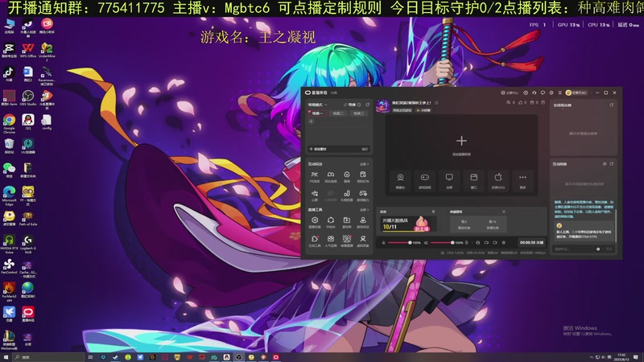644x362 pixels.
Task: Open 互动消息 panel settings gear
Action: (x=605, y=164)
